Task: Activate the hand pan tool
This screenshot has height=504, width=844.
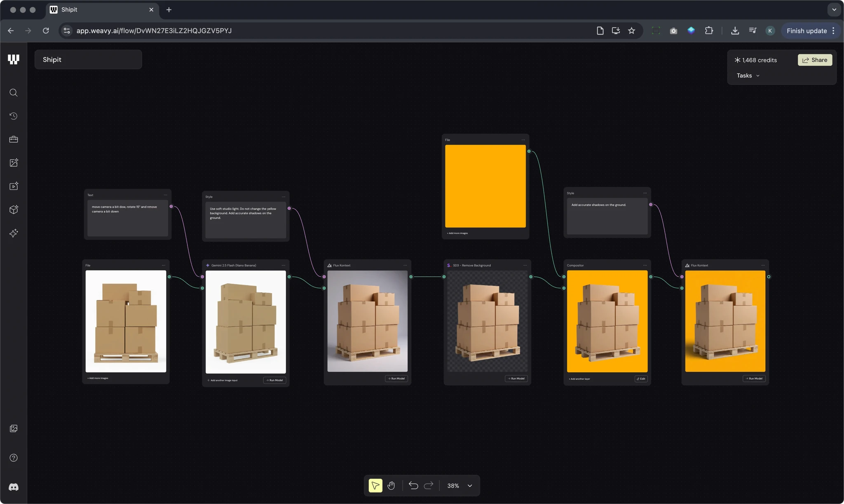Action: coord(391,486)
